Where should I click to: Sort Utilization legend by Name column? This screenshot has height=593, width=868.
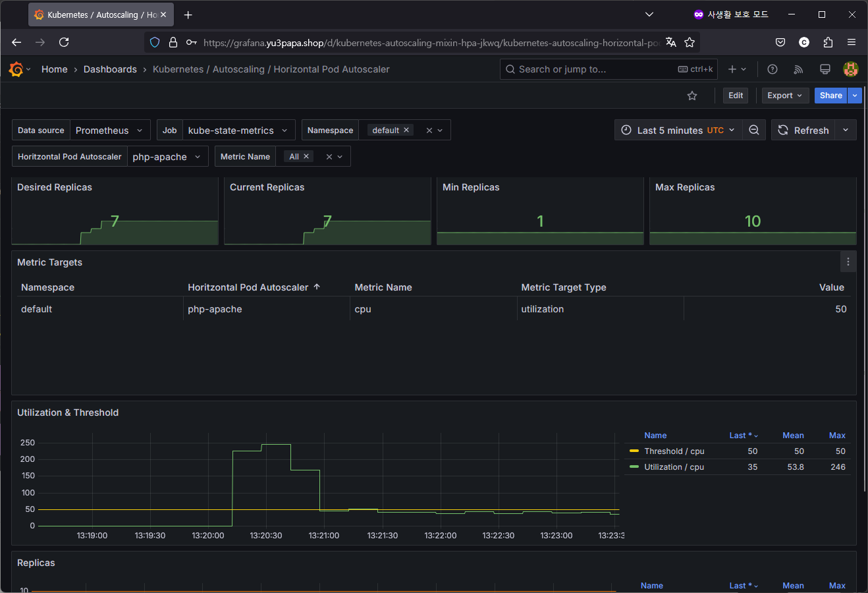coord(655,436)
